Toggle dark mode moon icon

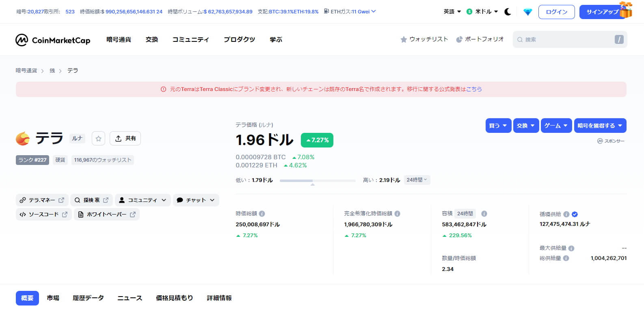[x=508, y=12]
